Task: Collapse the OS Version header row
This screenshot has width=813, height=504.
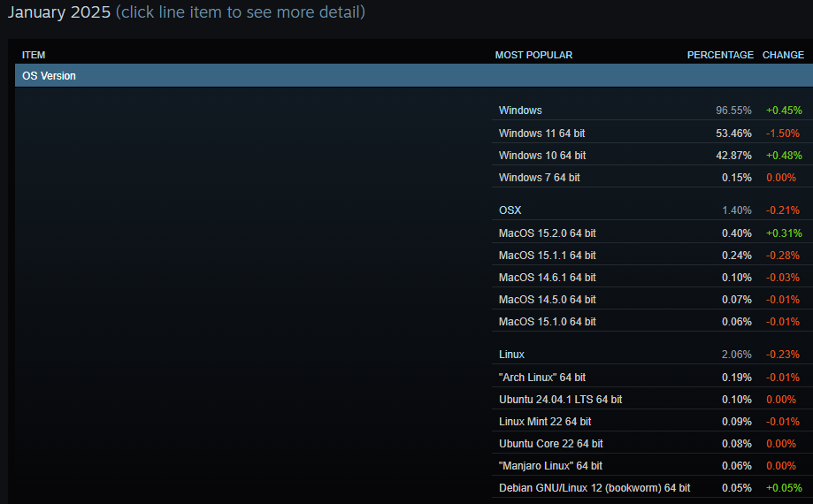Action: point(414,76)
